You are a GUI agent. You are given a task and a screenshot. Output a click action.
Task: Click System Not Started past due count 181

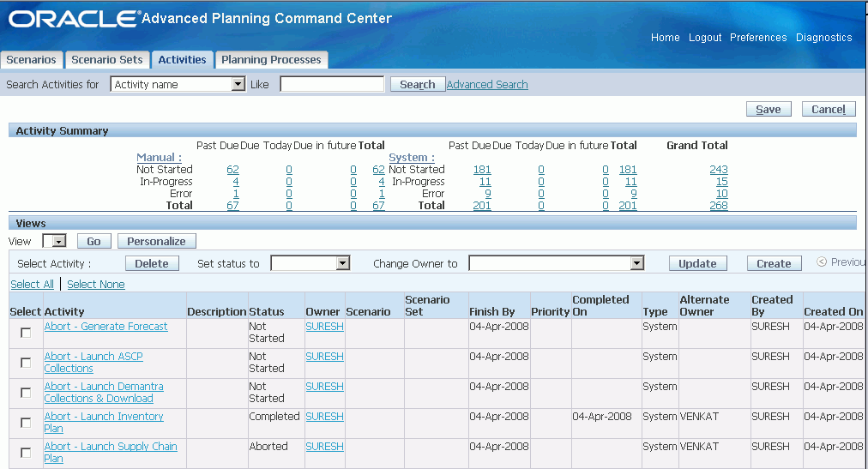click(482, 170)
